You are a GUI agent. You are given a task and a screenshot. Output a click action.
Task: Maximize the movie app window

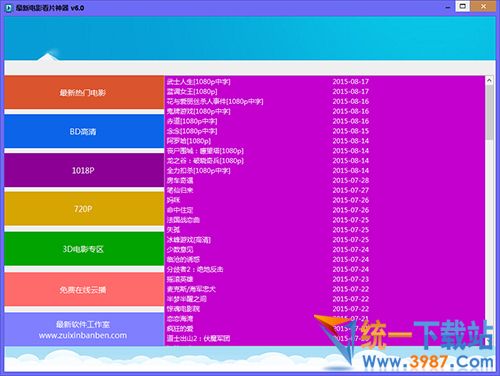463,6
